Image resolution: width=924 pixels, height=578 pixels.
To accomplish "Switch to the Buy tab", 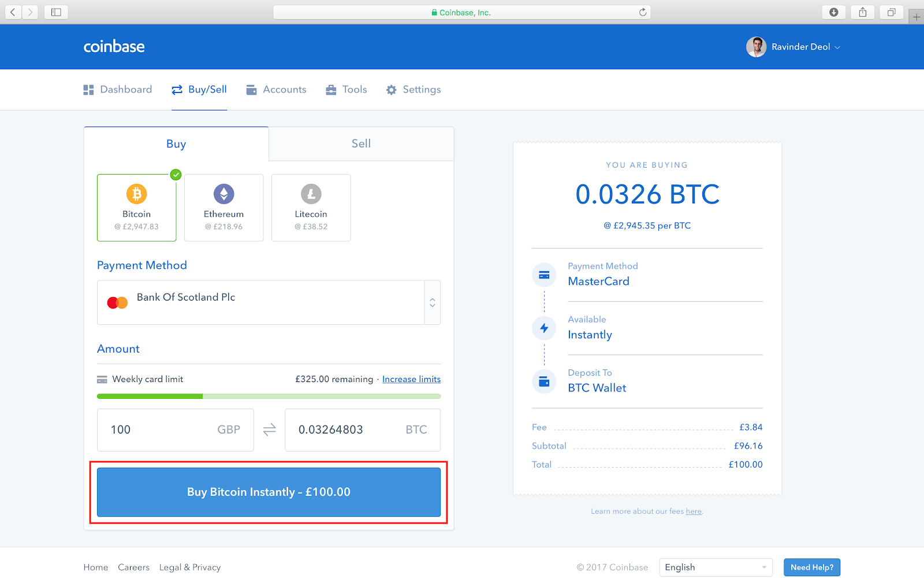I will 176,144.
